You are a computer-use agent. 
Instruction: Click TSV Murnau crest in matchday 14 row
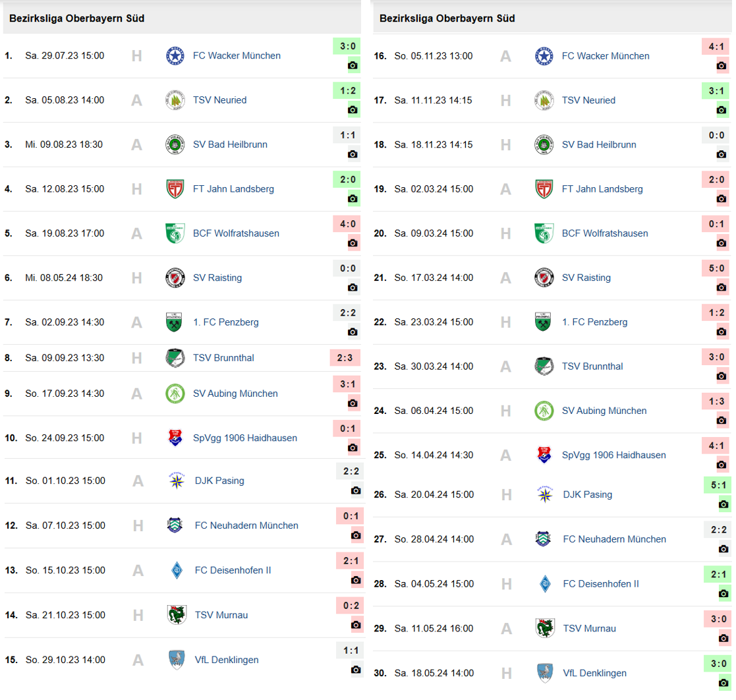pos(177,615)
